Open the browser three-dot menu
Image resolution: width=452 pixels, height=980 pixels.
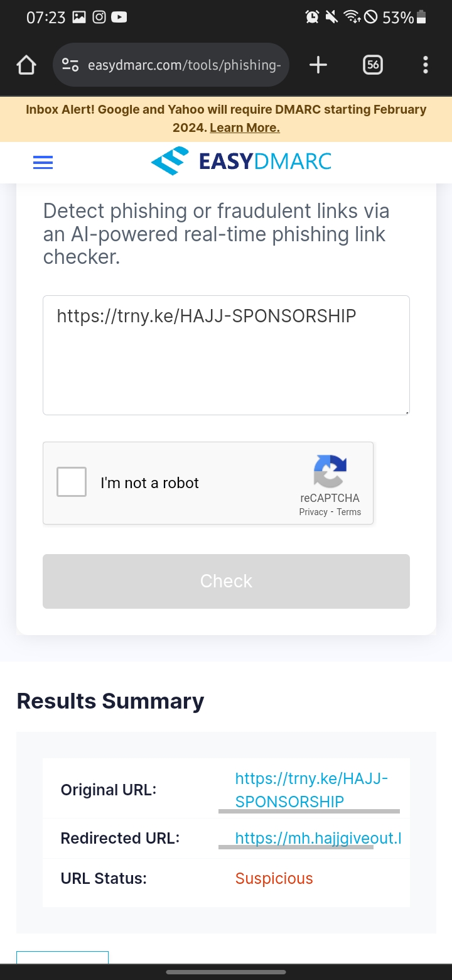(x=426, y=65)
